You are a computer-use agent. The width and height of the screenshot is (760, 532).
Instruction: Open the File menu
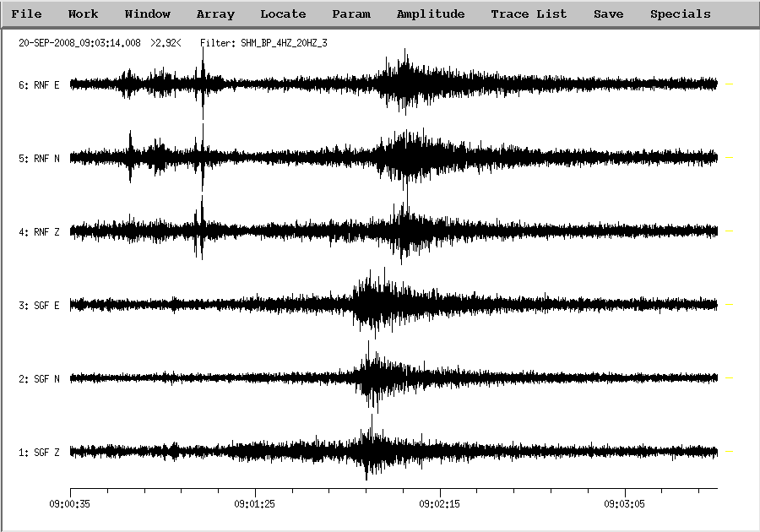pos(26,14)
